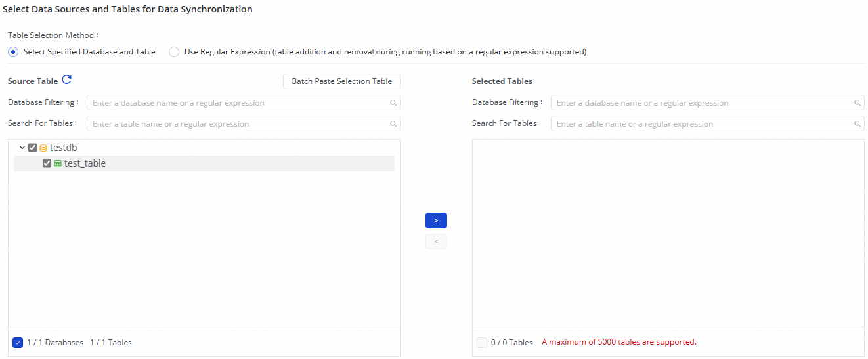
Task: Click search icon in source Search For Tables
Action: coord(393,124)
